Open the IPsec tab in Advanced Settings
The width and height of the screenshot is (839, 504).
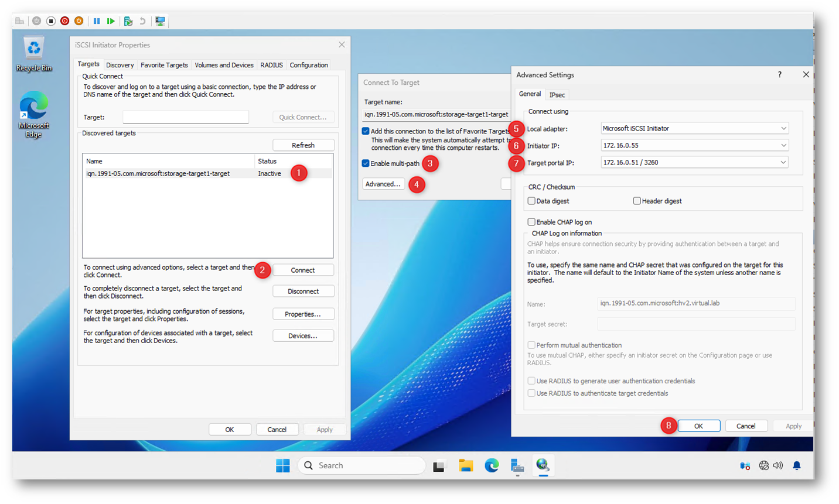click(x=557, y=95)
